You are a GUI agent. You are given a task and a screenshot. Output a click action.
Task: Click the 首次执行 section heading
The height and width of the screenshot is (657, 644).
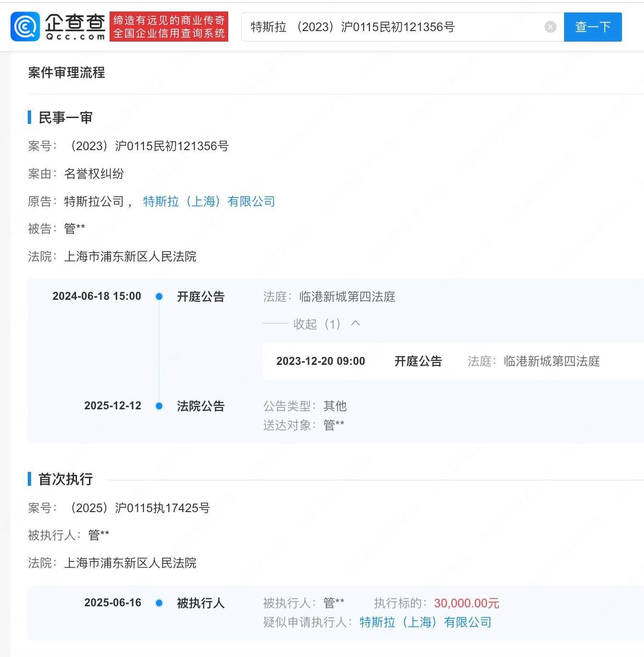(x=66, y=479)
